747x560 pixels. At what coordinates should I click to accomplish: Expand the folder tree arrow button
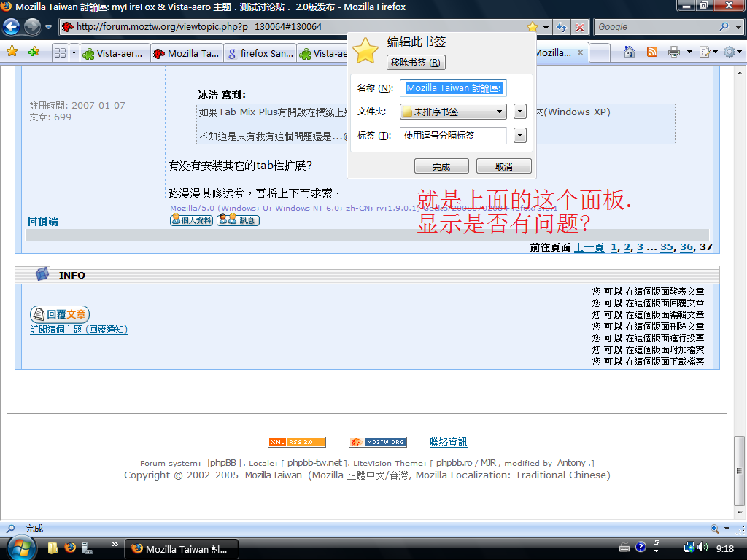(520, 112)
